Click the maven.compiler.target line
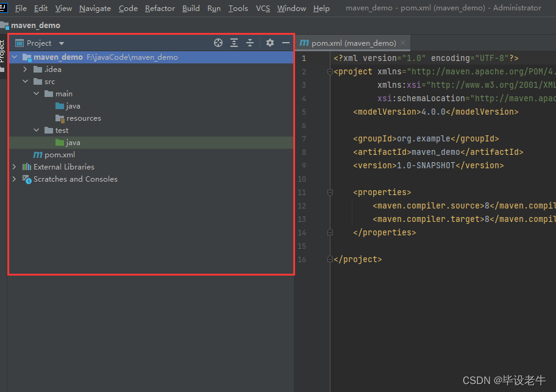The width and height of the screenshot is (556, 392). tap(464, 219)
